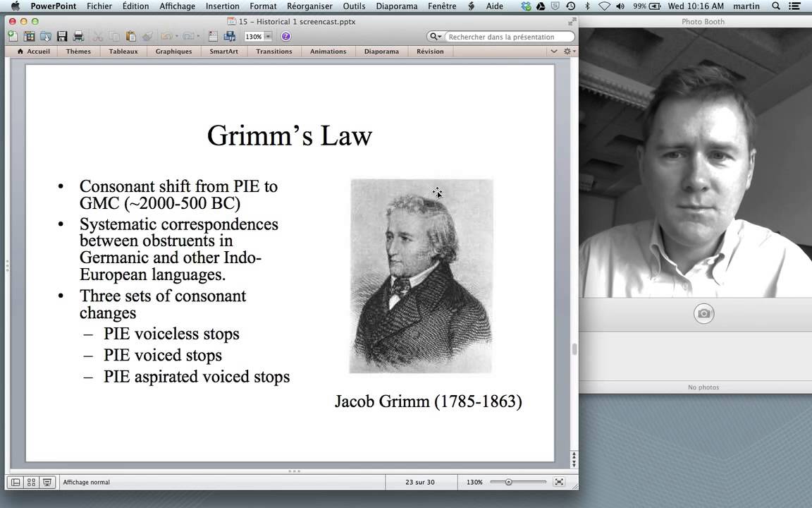Click the previous slide arrow on scrollbar
The width and height of the screenshot is (812, 508).
[x=574, y=454]
